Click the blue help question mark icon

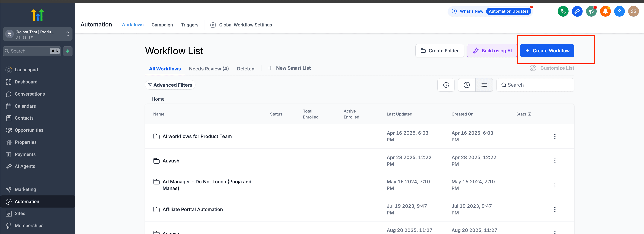point(620,11)
